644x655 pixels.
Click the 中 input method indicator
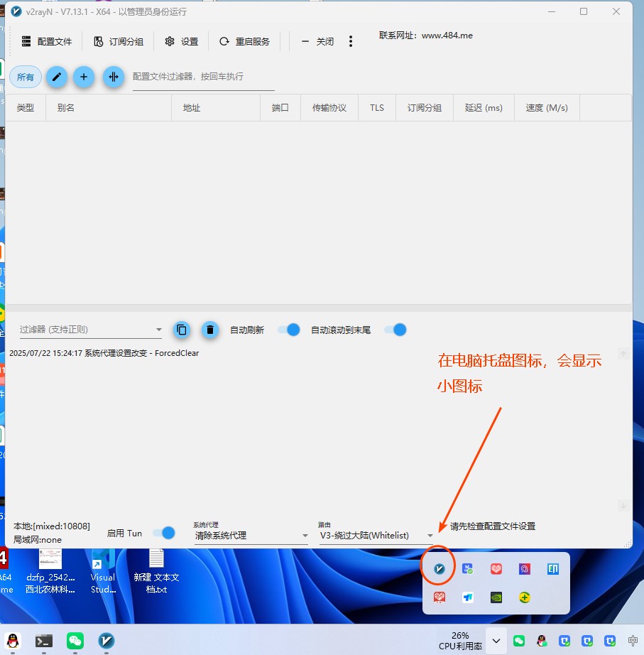(633, 640)
